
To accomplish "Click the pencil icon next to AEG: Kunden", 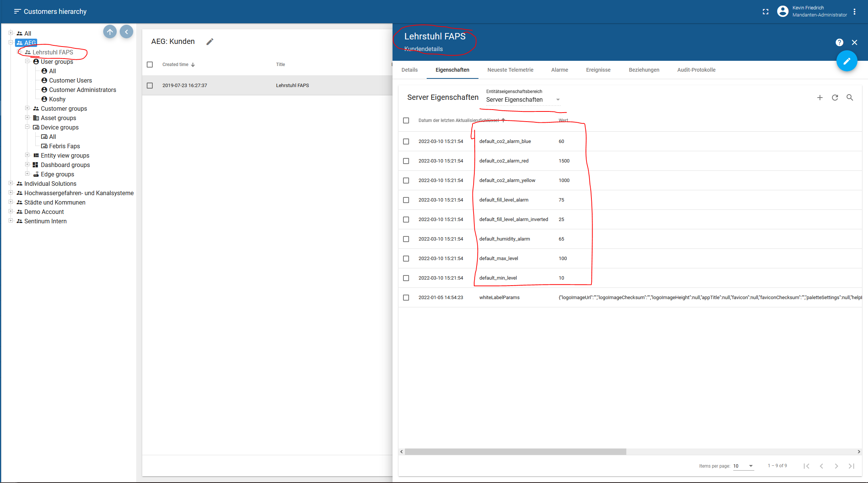I will 210,41.
